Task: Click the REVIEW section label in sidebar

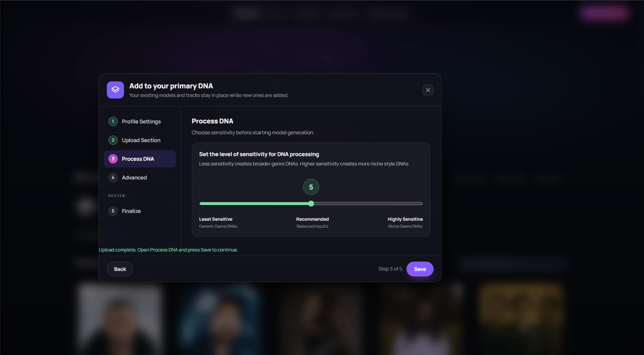Action: [x=117, y=196]
